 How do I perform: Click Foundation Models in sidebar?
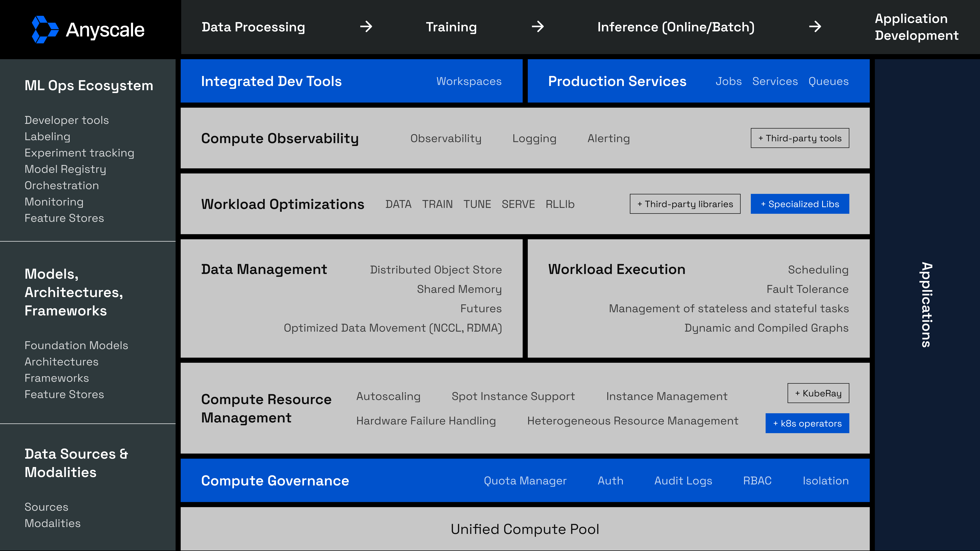pyautogui.click(x=76, y=345)
